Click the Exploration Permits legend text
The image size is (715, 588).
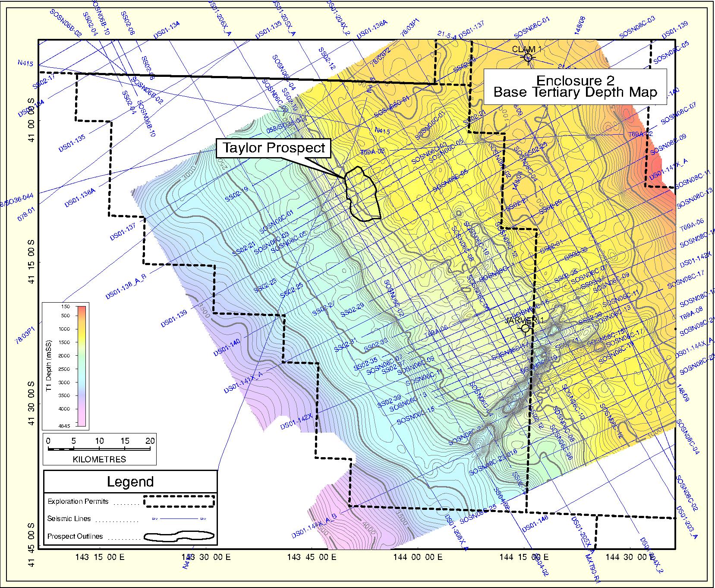78,502
